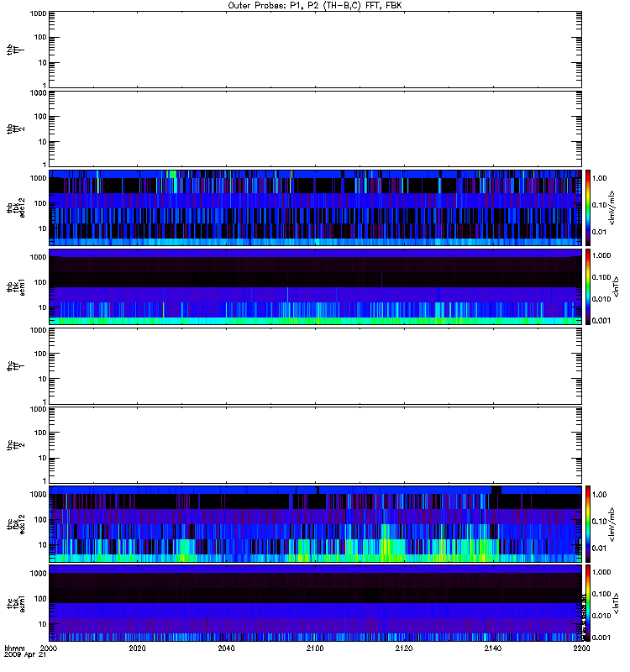Select the "2120" time axis label
This screenshot has height=672, width=630.
tap(404, 648)
